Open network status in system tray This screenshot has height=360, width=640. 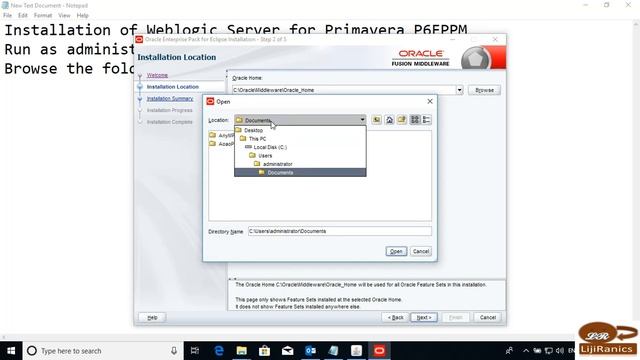point(549,351)
